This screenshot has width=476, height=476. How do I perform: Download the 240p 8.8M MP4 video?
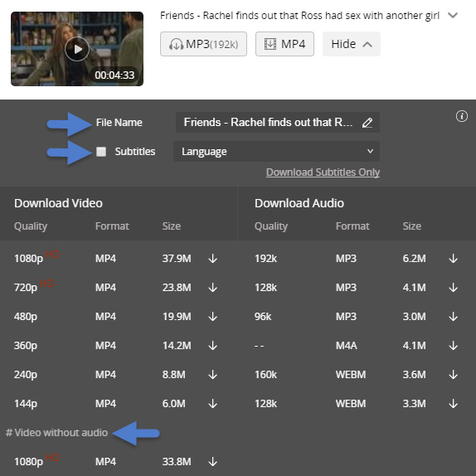point(213,375)
